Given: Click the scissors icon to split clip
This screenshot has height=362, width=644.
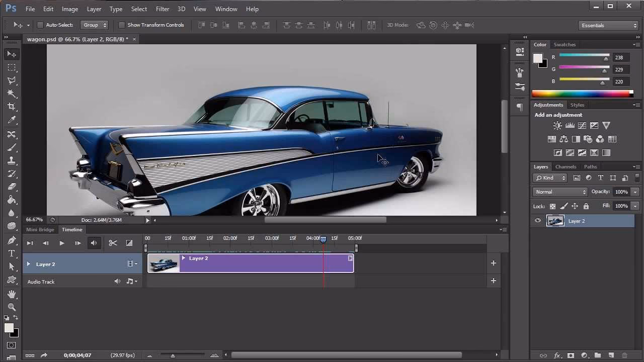Looking at the screenshot, I should (113, 243).
